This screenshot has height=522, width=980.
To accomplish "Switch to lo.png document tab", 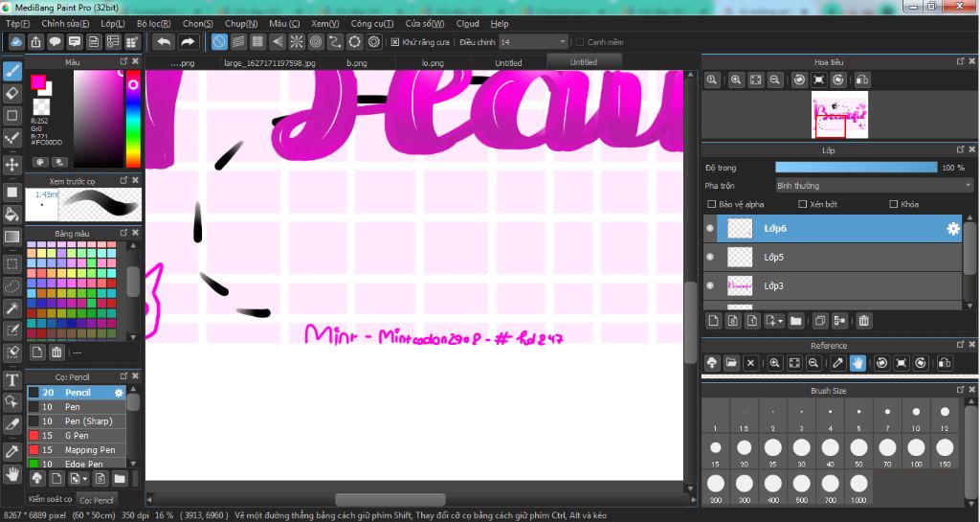I will pyautogui.click(x=433, y=63).
